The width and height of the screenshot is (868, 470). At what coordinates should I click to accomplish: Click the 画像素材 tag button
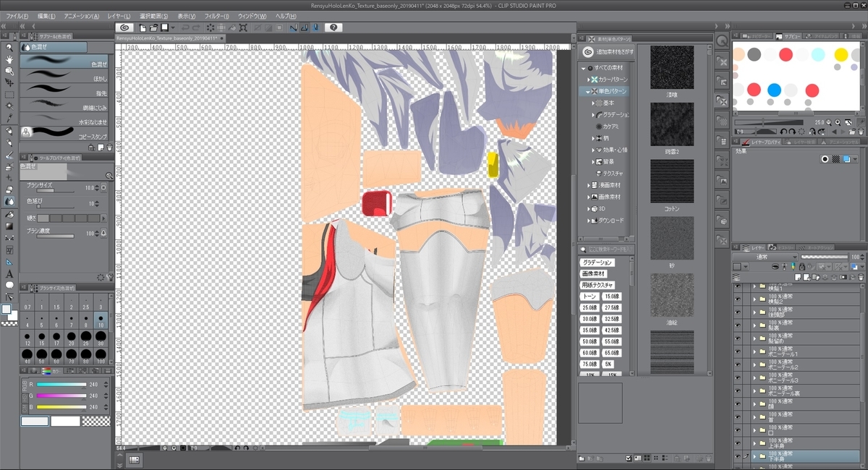595,274
